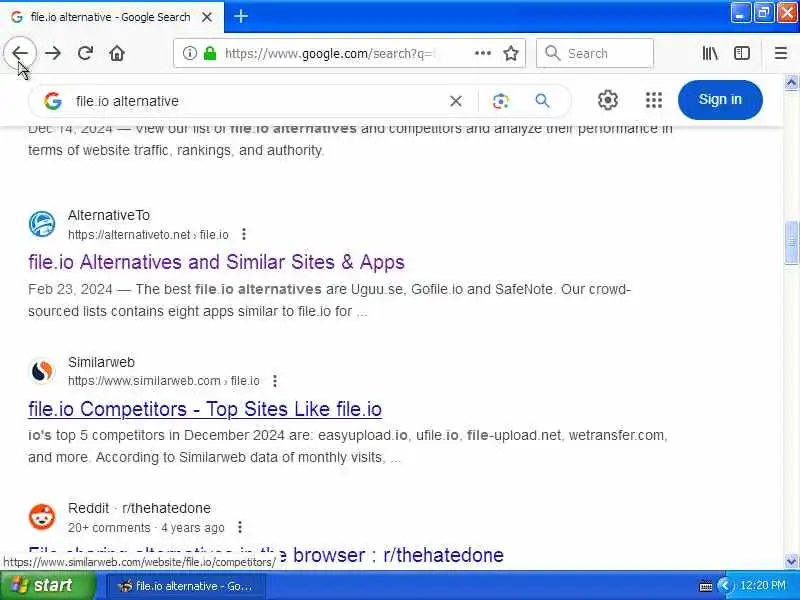Click the green padlock security icon
The height and width of the screenshot is (600, 800).
pyautogui.click(x=210, y=53)
